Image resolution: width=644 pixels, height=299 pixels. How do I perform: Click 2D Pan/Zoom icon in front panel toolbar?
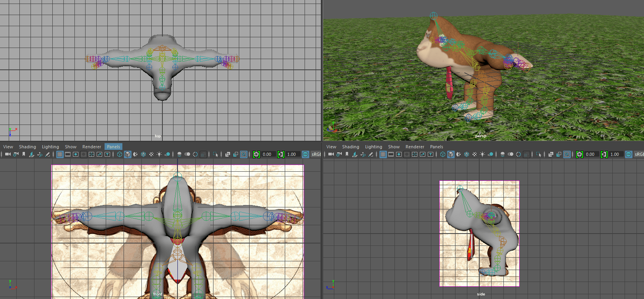point(40,154)
